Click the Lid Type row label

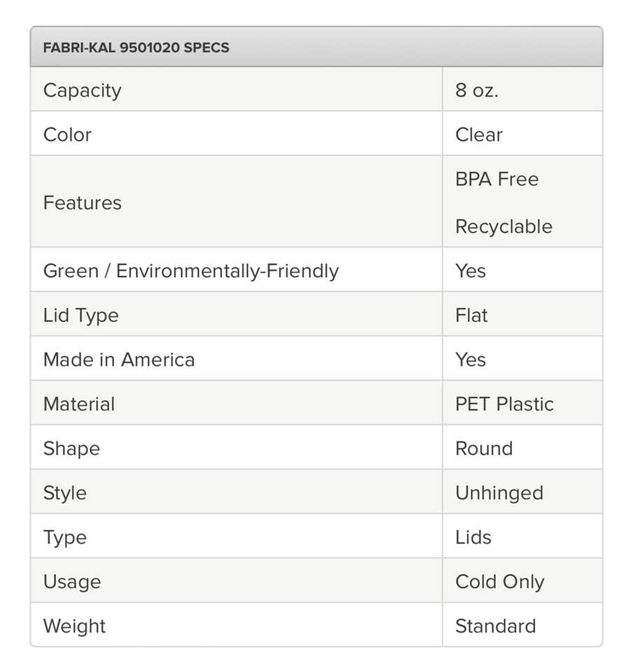coord(81,315)
